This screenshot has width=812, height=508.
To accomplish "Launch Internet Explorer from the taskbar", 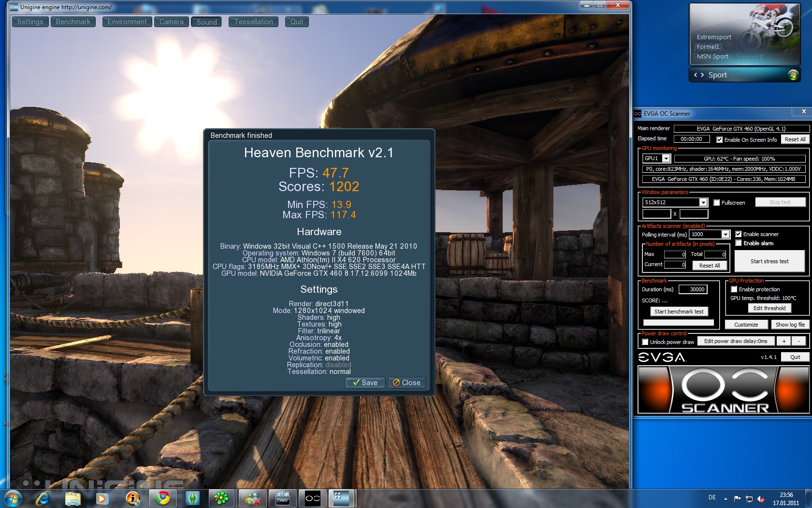I will click(x=43, y=498).
